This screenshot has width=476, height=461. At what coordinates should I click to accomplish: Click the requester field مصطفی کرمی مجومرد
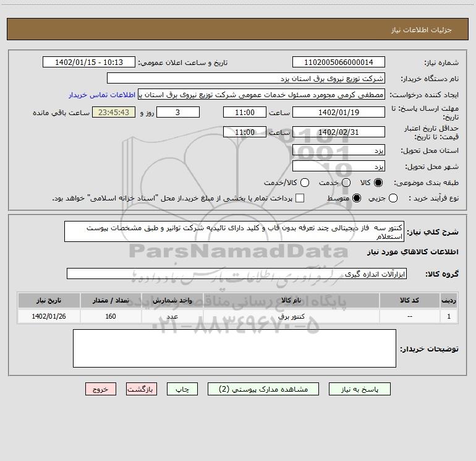261,95
